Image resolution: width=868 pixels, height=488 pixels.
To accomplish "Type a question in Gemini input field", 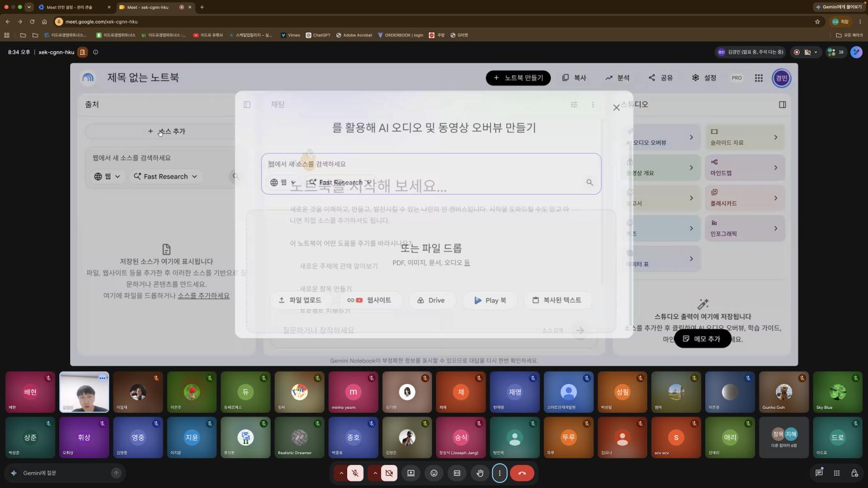I will pyautogui.click(x=64, y=473).
